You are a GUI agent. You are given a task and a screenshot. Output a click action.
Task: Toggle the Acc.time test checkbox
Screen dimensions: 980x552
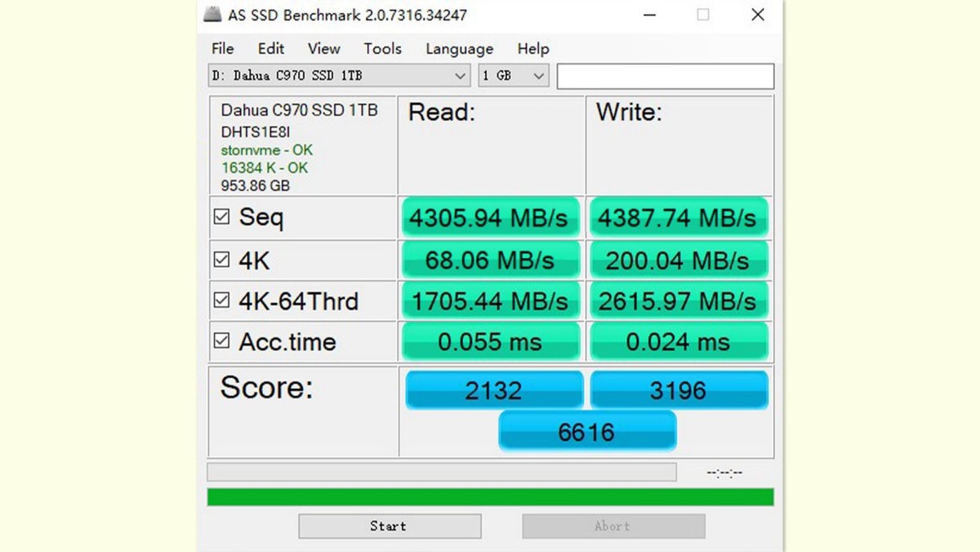coord(221,341)
